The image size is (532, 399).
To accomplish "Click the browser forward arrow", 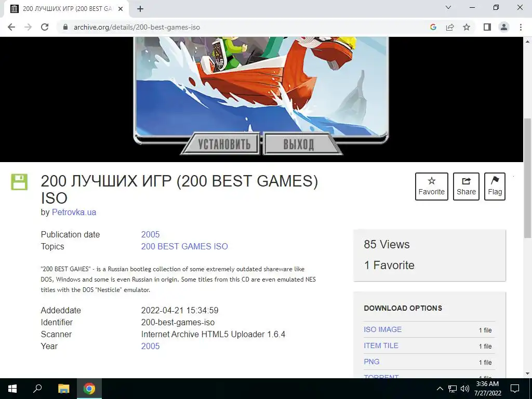I will tap(28, 27).
